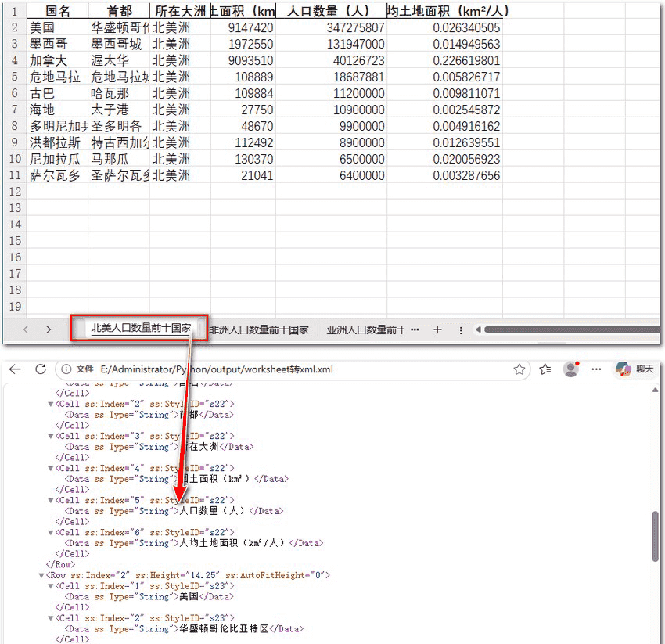Open the browser profile avatar
The width and height of the screenshot is (665, 644).
(x=571, y=369)
